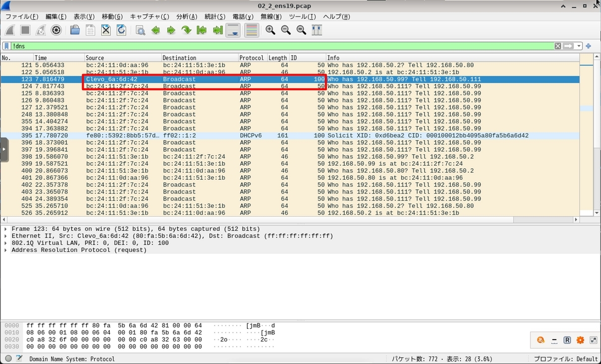
Task: Apply the display filter arrow button
Action: click(568, 46)
